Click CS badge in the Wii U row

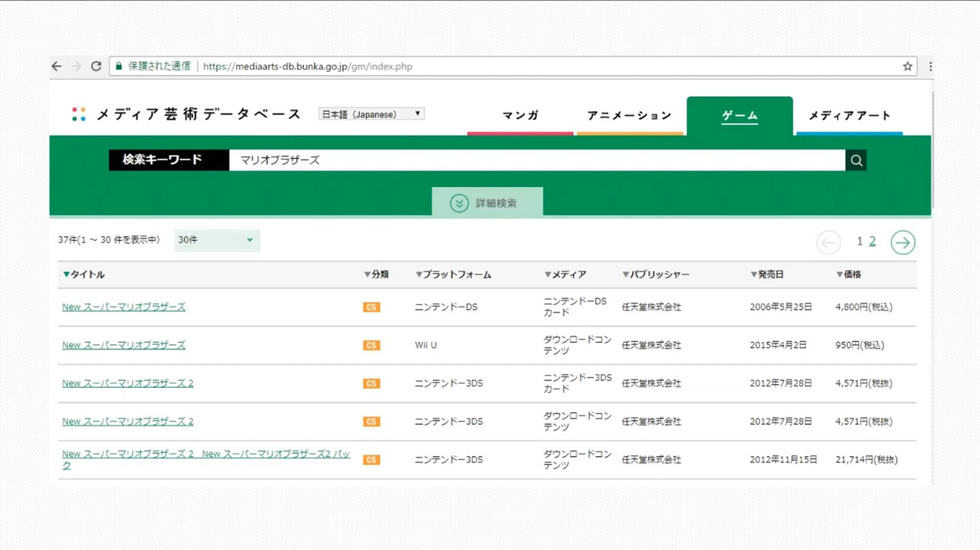(371, 346)
